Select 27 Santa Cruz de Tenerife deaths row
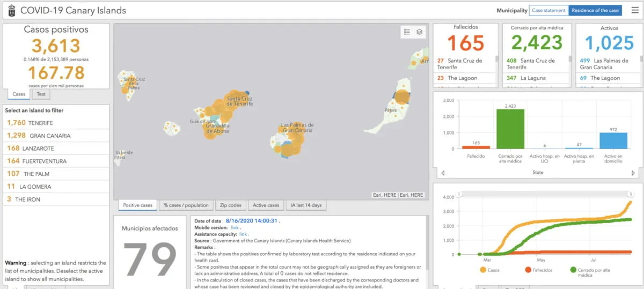644x289 pixels. click(465, 64)
